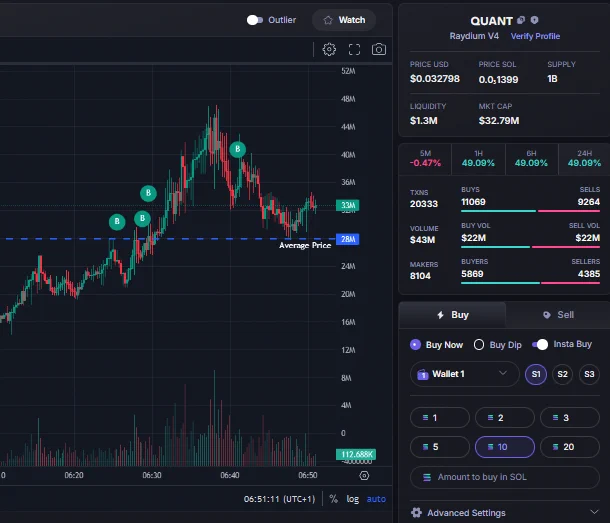This screenshot has width=610, height=523.
Task: Open the Verify Profile link
Action: [x=535, y=36]
